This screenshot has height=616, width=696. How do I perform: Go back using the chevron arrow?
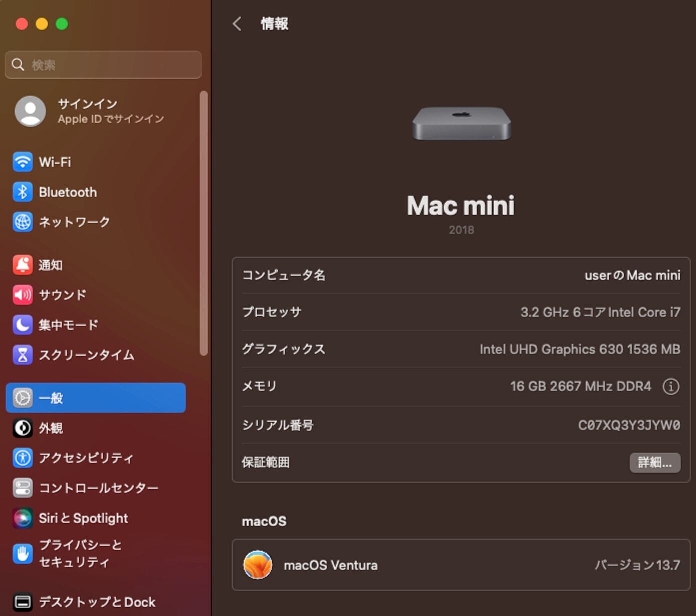point(237,23)
